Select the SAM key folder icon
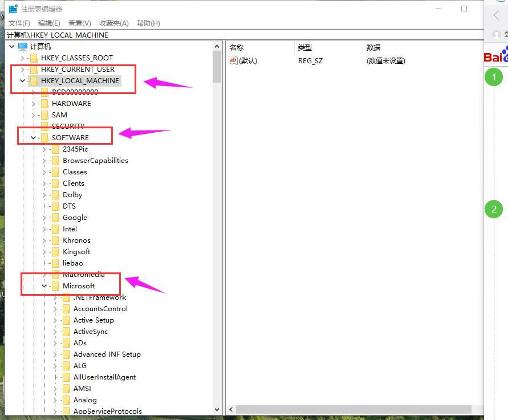Screen dimensions: 508x420 [x=45, y=115]
